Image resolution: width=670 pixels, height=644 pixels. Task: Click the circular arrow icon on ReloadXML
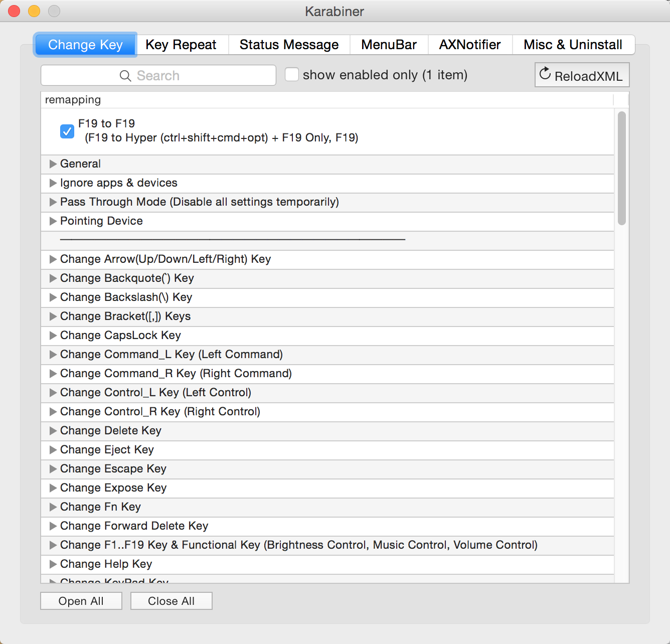point(545,74)
